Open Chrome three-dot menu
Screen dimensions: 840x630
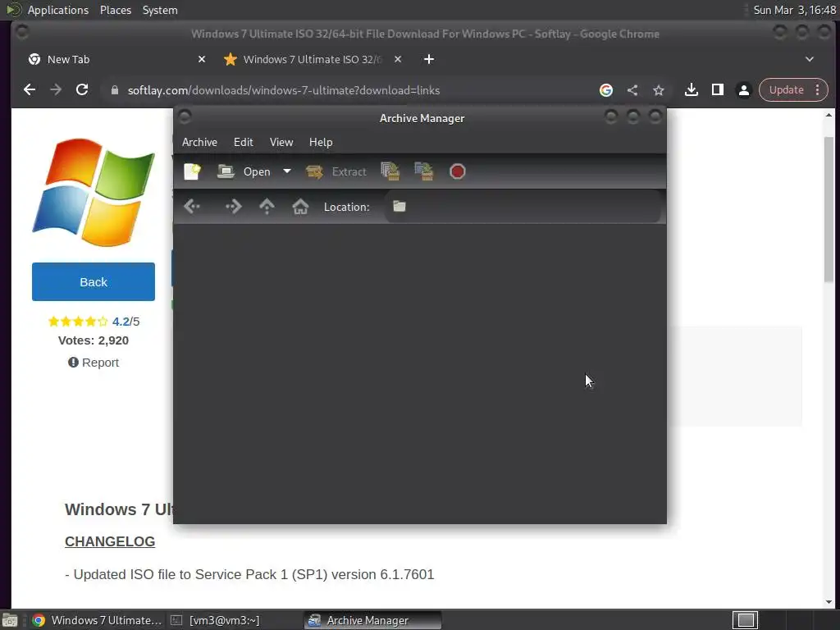pyautogui.click(x=818, y=90)
